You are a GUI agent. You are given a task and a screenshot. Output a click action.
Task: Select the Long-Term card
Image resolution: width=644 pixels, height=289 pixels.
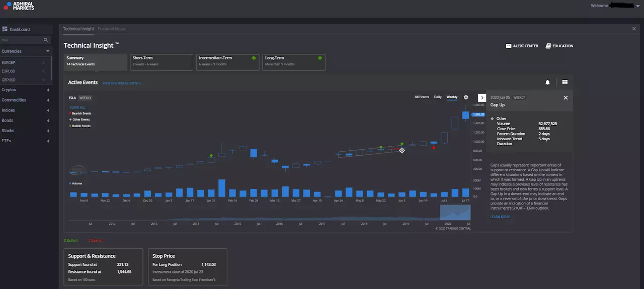[x=294, y=62]
